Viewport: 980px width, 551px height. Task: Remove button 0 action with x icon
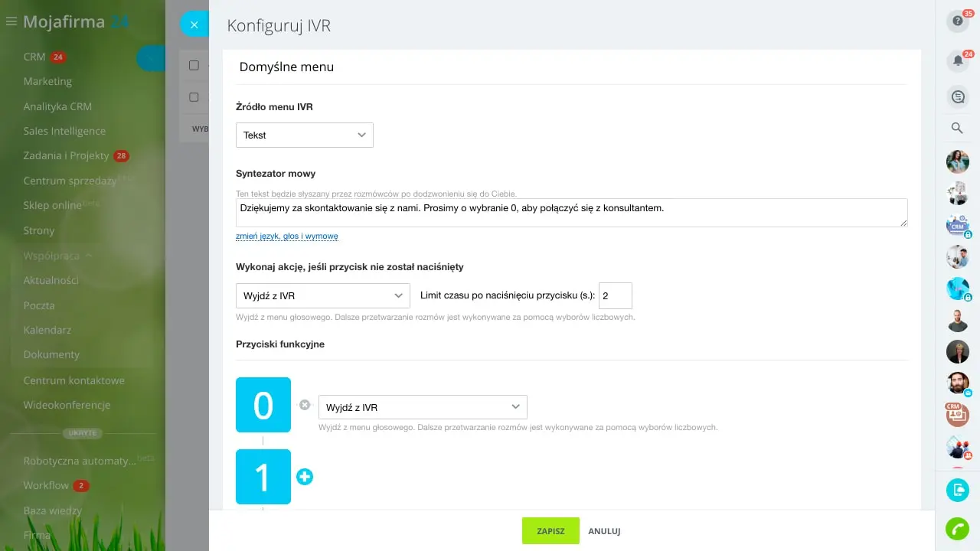click(x=305, y=405)
